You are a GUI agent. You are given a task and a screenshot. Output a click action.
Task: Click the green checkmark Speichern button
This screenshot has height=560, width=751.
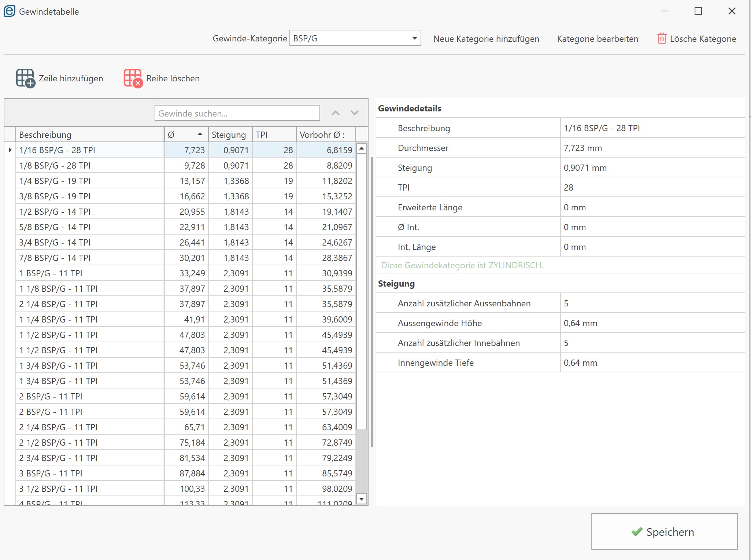(x=664, y=531)
